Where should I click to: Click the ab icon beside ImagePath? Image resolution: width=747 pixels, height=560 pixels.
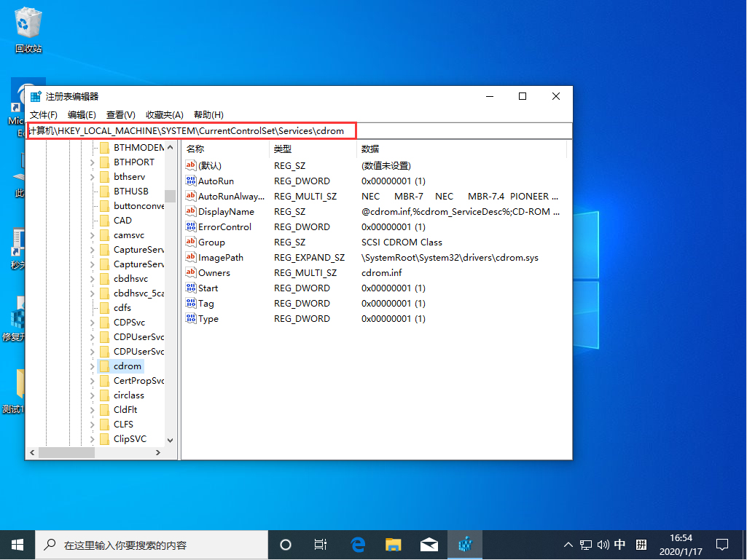[x=189, y=257]
